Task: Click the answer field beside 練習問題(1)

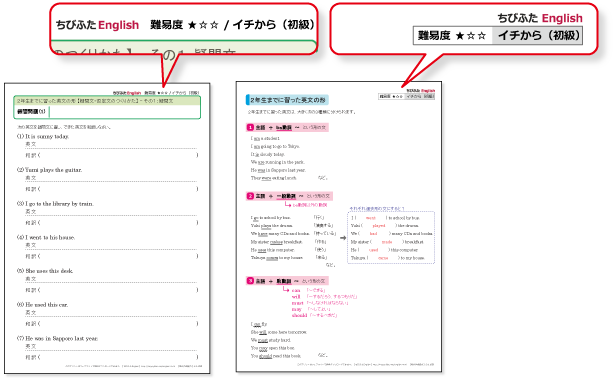Action: (x=124, y=112)
